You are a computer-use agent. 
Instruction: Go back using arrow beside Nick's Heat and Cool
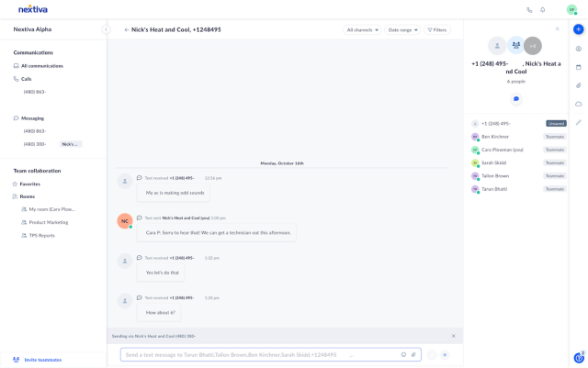coord(127,29)
